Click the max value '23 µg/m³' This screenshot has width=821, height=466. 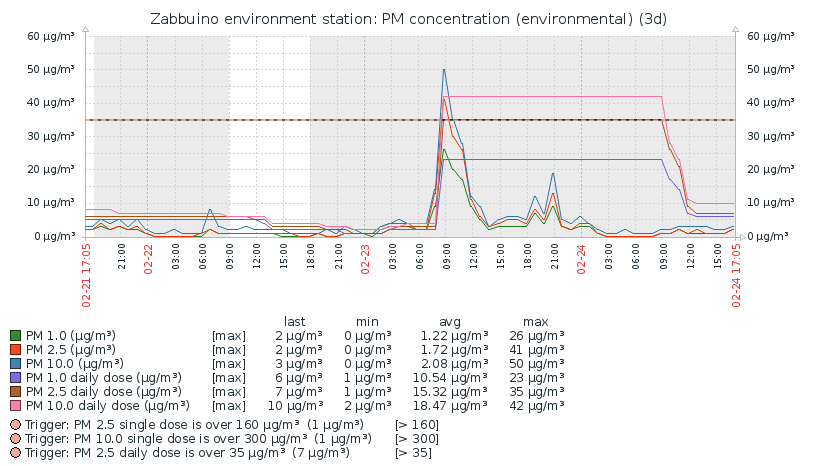[x=537, y=378]
